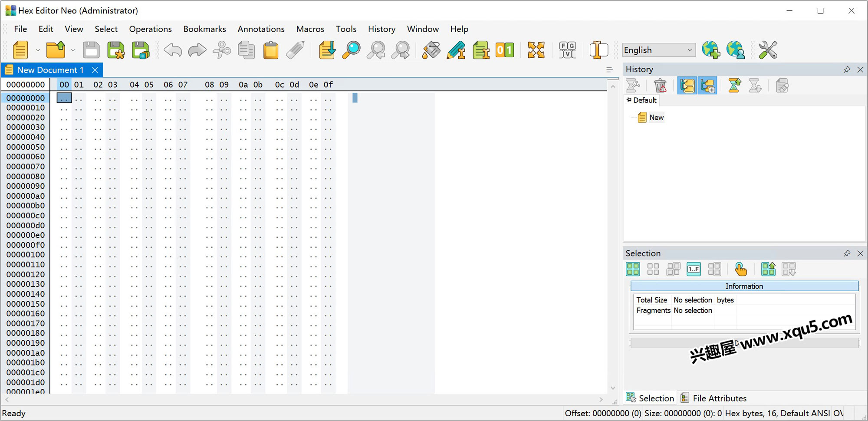Screen dimensions: 868x421
Task: Click the orange 01 binary icon
Action: pyautogui.click(x=505, y=50)
